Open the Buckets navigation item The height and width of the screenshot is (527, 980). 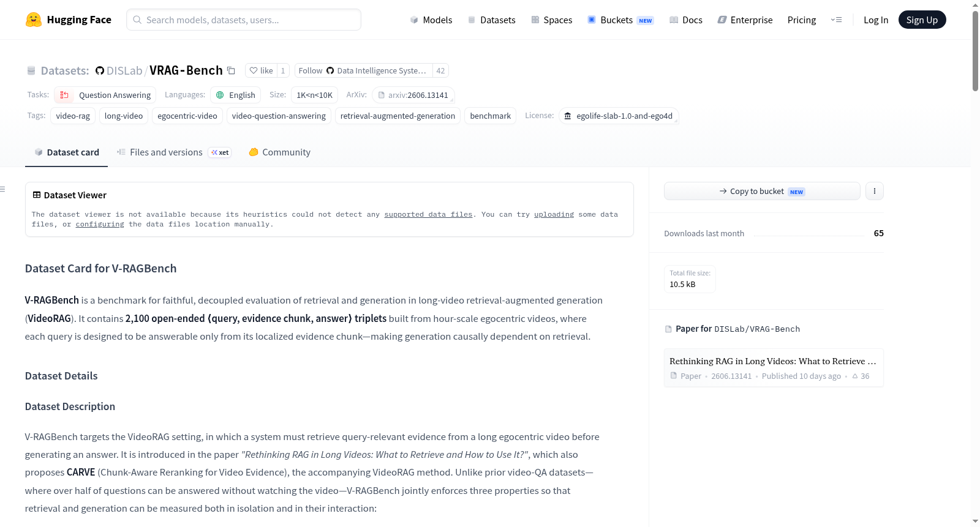pyautogui.click(x=620, y=20)
